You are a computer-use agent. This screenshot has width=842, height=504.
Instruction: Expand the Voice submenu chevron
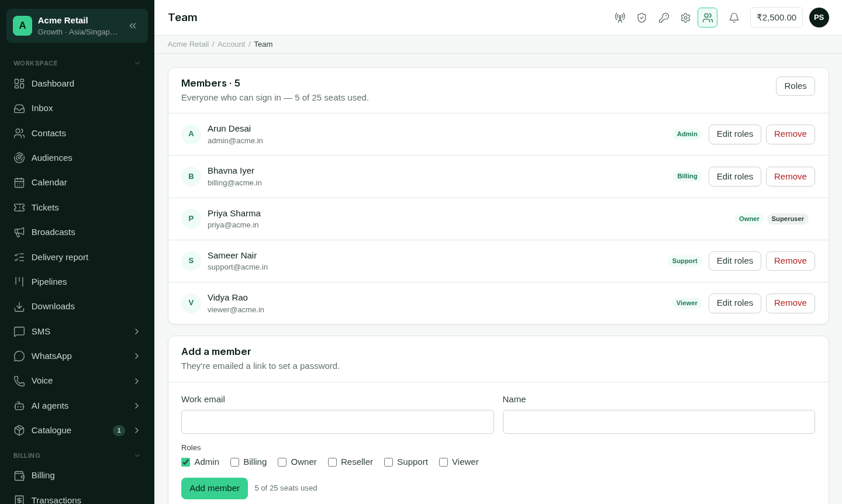point(137,381)
